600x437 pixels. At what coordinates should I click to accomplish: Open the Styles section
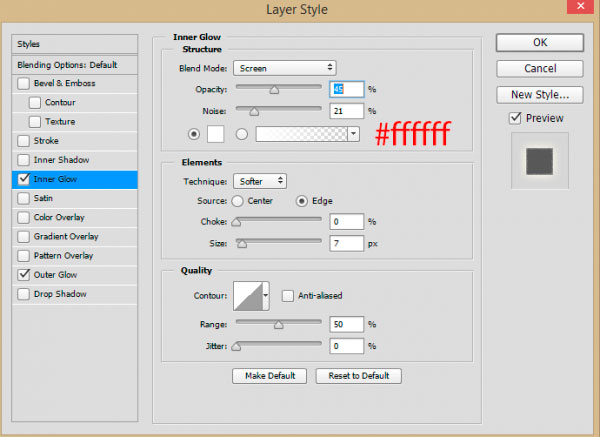click(x=75, y=44)
